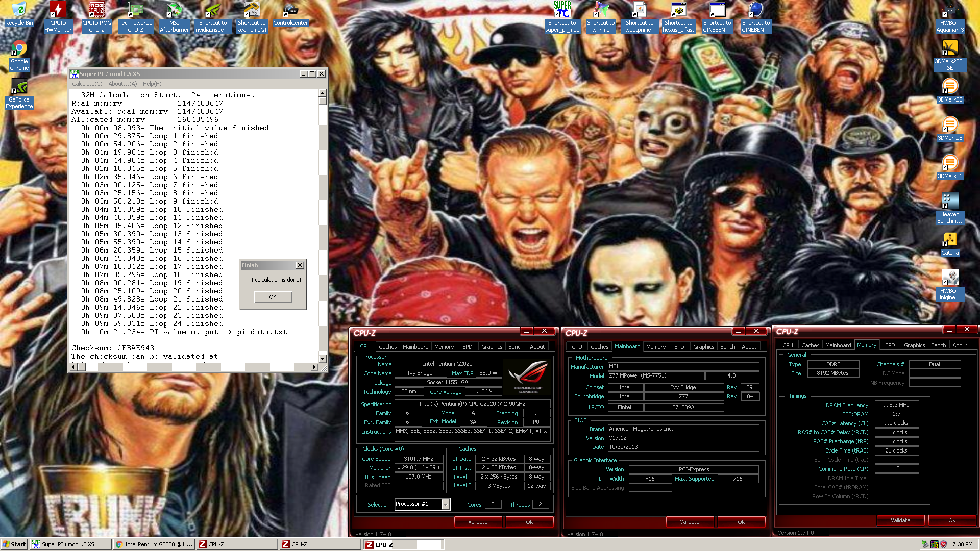Screen dimensions: 980x551
Task: Open Help(H) menu in Super PI
Action: 152,84
